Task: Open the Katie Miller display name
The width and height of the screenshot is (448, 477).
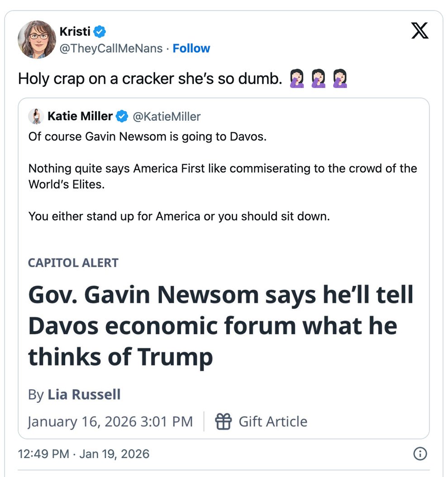Action: point(80,117)
